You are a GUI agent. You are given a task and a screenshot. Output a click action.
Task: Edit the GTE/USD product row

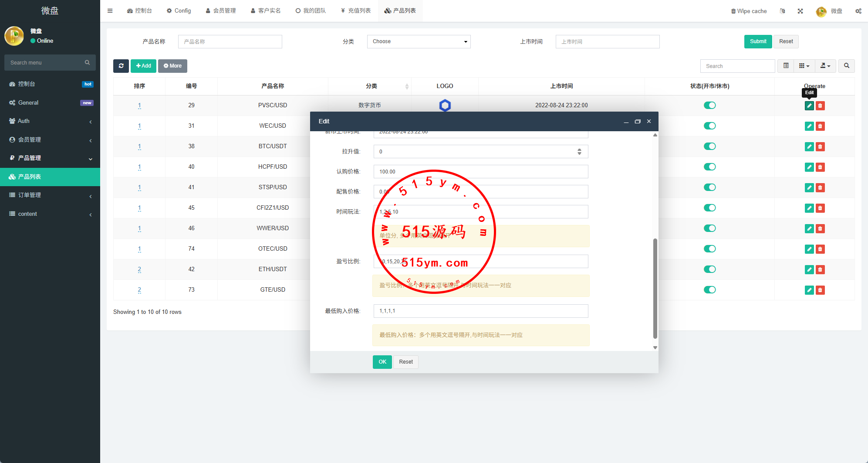[809, 290]
